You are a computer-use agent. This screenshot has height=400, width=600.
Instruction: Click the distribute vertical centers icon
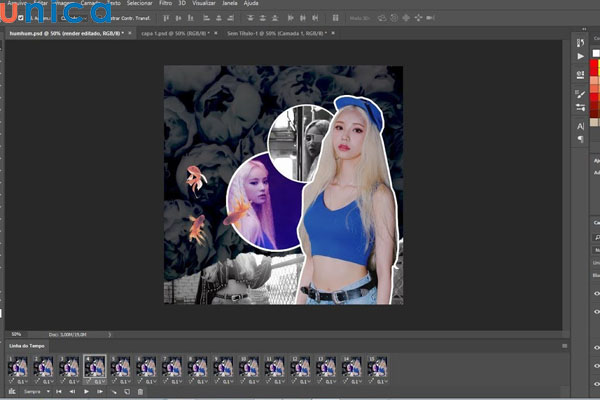pyautogui.click(x=262, y=18)
